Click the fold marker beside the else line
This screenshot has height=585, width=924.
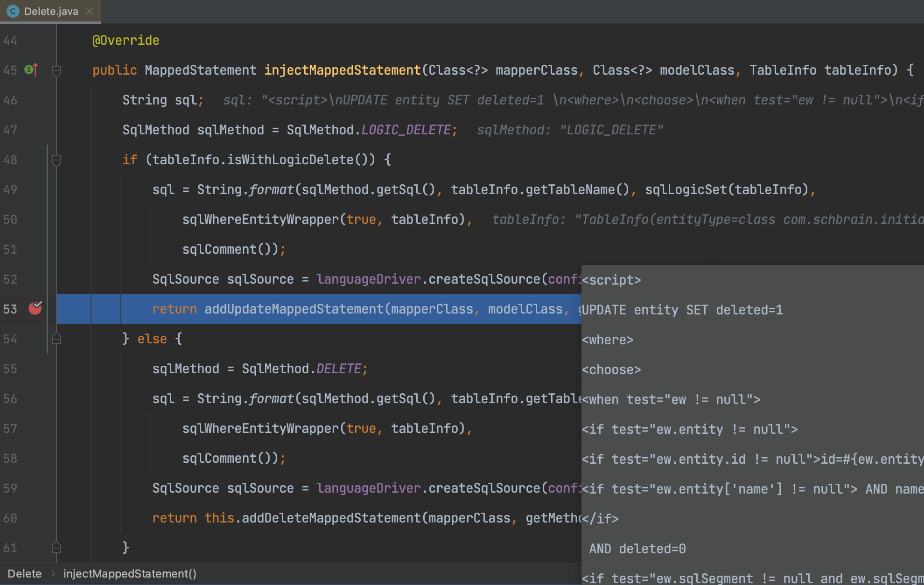pyautogui.click(x=56, y=339)
